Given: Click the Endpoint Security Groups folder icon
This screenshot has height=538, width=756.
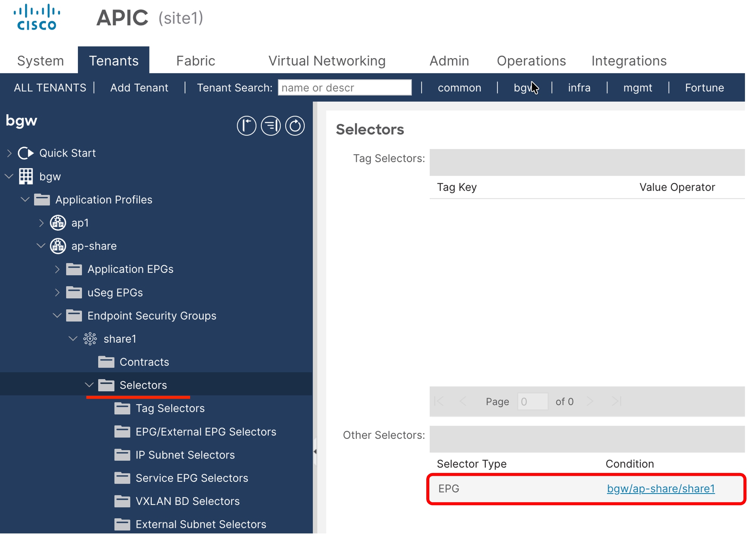Looking at the screenshot, I should pyautogui.click(x=74, y=315).
